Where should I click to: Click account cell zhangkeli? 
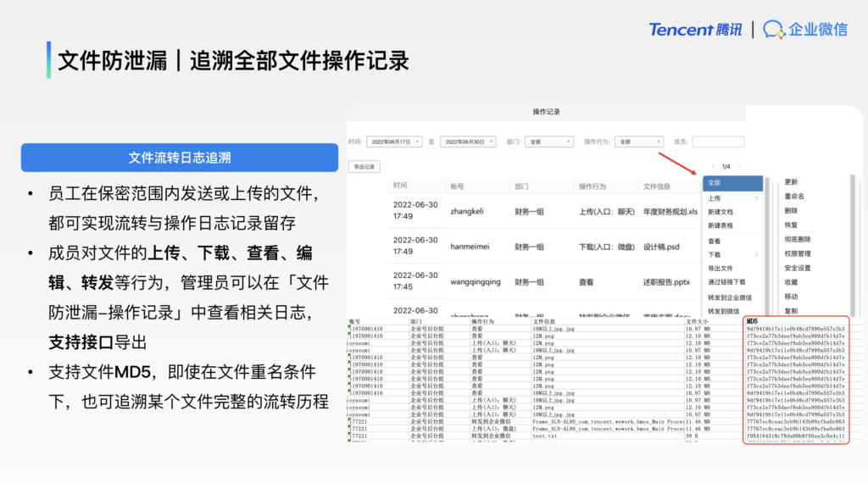[467, 211]
